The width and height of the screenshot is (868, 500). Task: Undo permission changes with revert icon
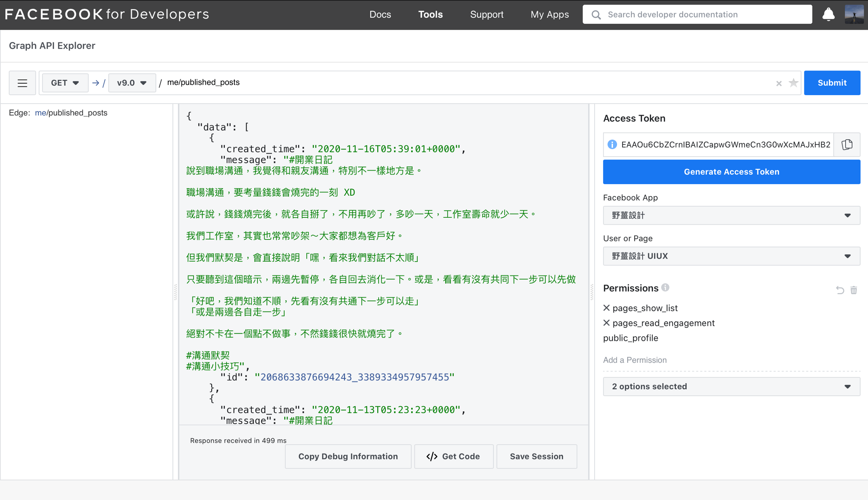840,290
